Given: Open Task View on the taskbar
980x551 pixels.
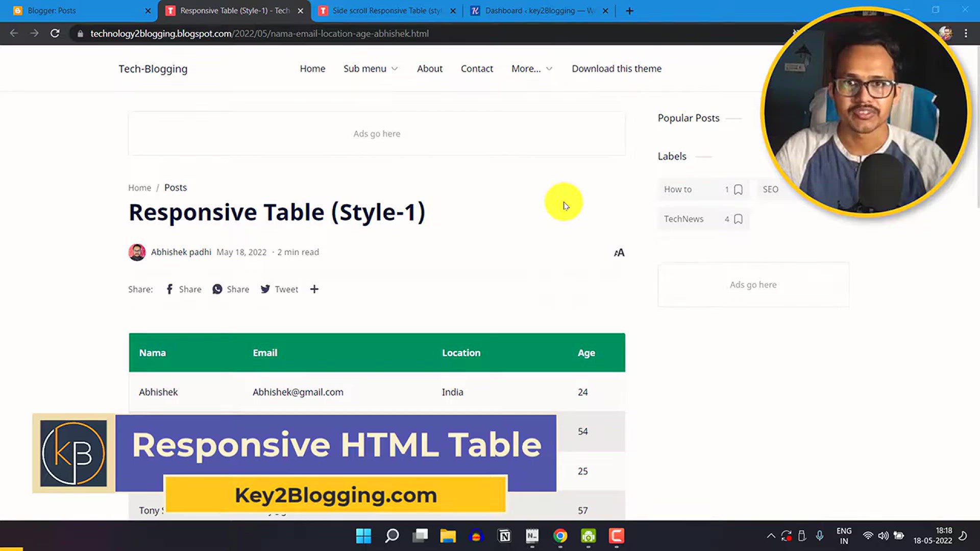Looking at the screenshot, I should pyautogui.click(x=420, y=536).
